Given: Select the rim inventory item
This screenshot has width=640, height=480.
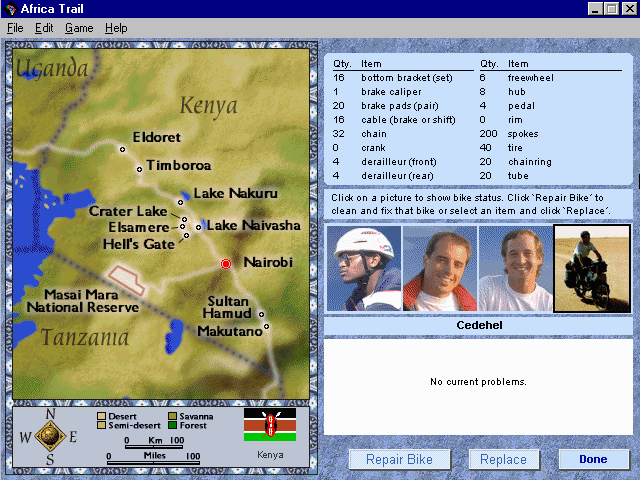Looking at the screenshot, I should 550,120.
